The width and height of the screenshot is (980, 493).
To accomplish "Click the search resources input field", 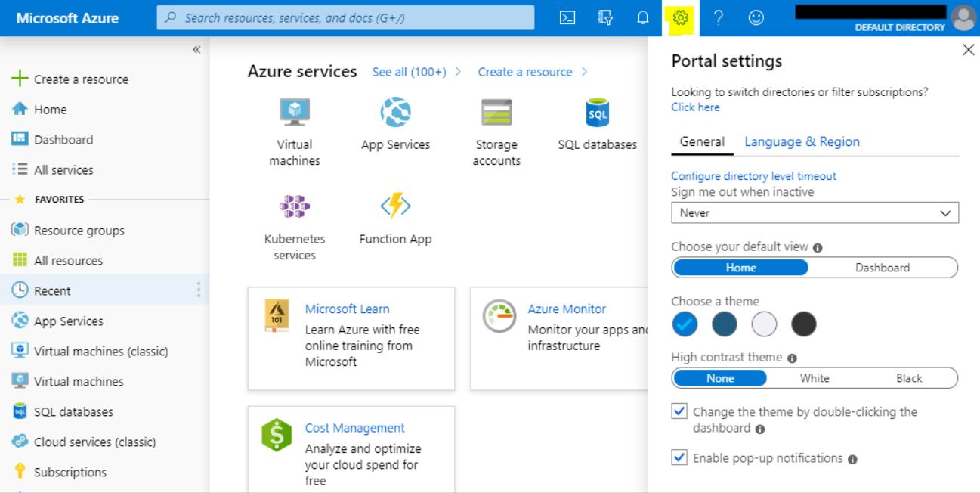I will [x=345, y=18].
